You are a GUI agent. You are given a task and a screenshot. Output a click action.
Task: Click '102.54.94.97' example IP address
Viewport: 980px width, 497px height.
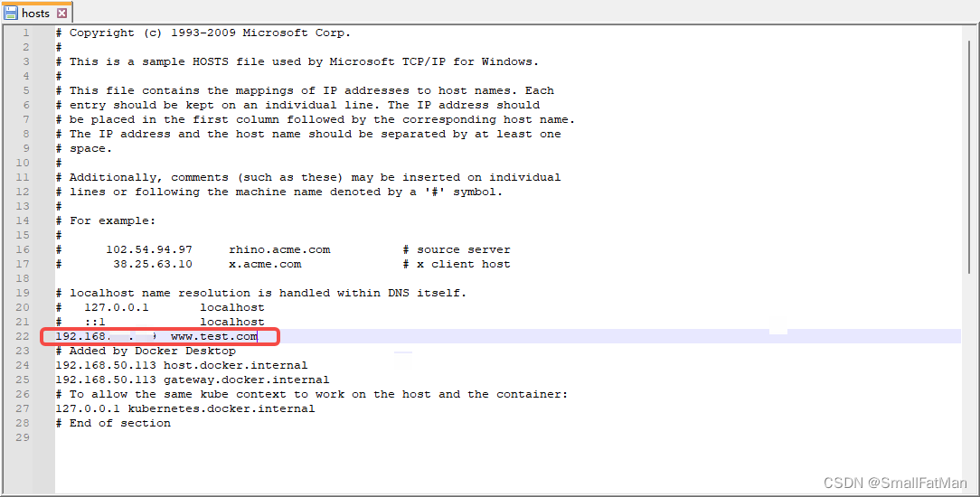[x=149, y=249]
